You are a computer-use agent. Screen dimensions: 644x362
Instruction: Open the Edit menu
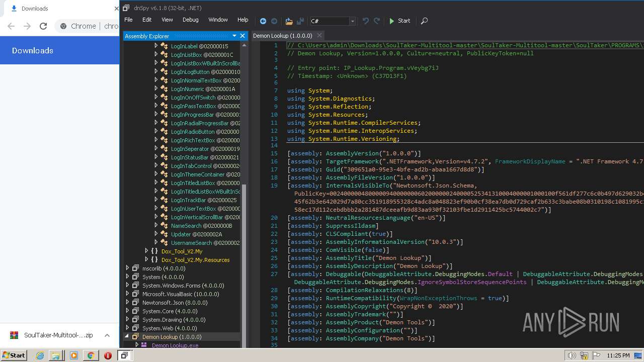click(x=147, y=20)
